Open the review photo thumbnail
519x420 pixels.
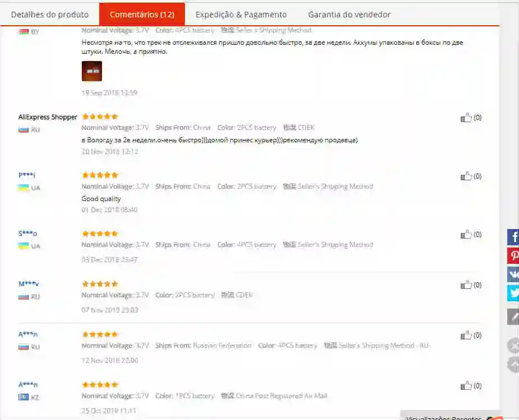click(92, 71)
